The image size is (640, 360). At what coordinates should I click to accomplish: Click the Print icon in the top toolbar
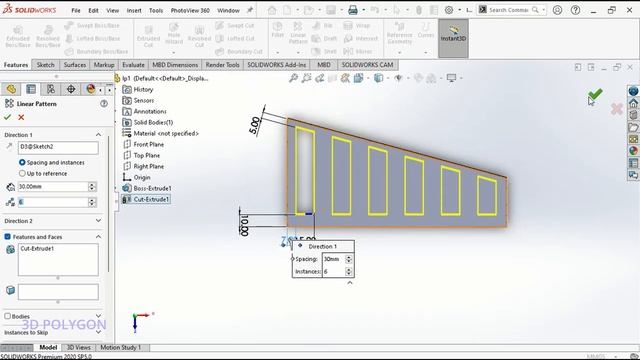[x=353, y=10]
